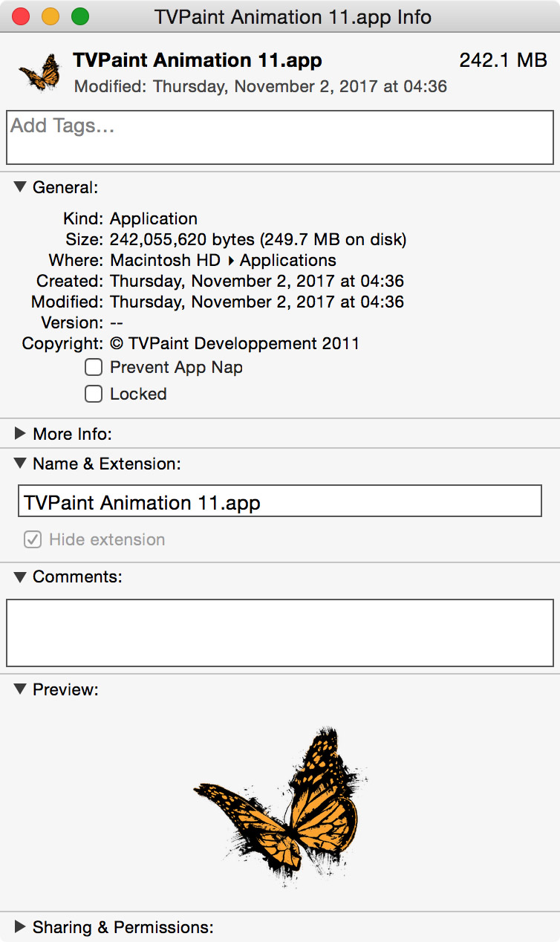Click the Macintosh HD Applications path text
This screenshot has height=942, width=560.
(223, 261)
